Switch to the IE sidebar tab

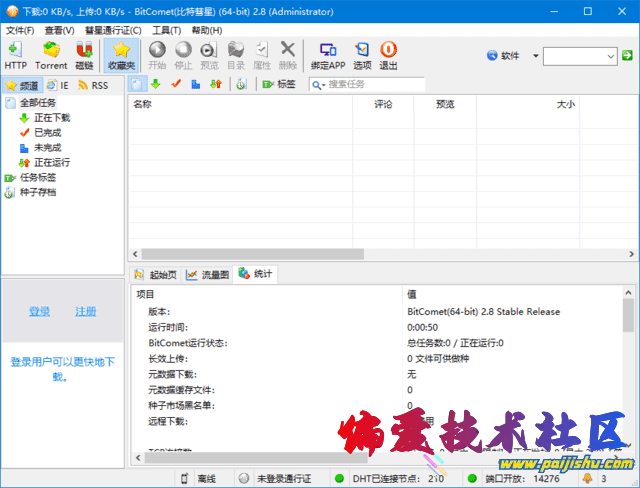click(58, 85)
